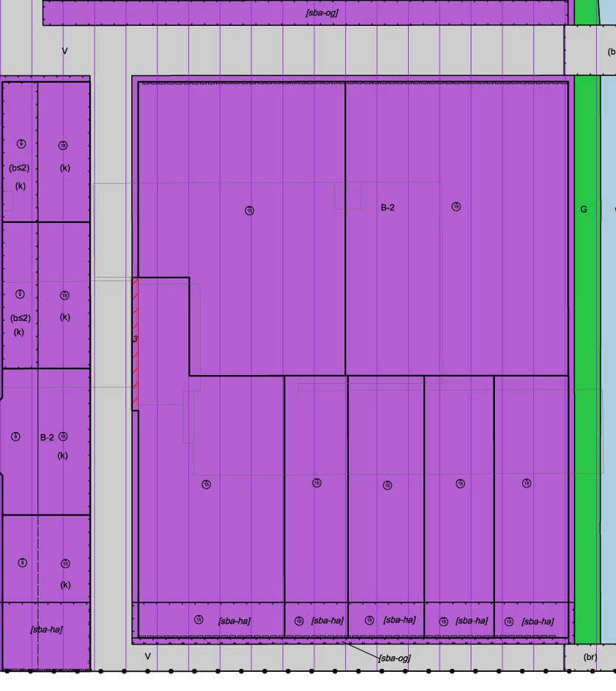Click the lower (b≤2) label in the left column

tap(20, 318)
